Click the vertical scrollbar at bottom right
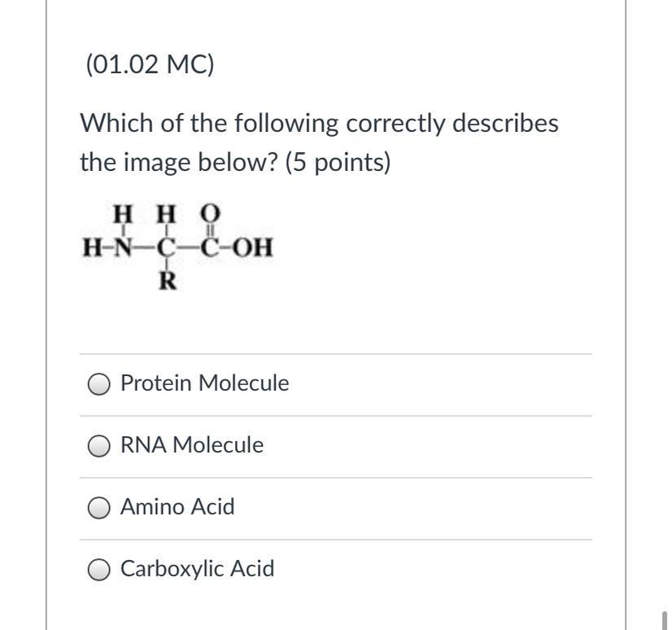The image size is (672, 630). 665,620
